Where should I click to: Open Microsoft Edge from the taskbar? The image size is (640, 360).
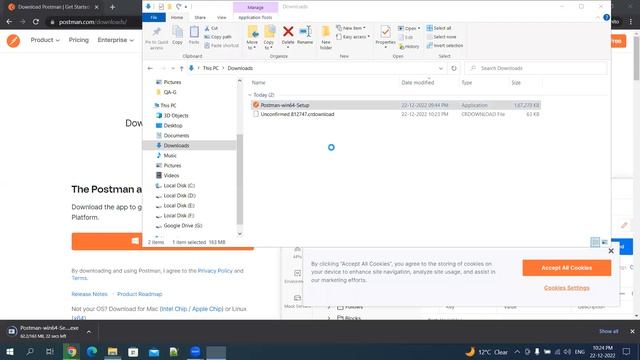[x=92, y=351]
